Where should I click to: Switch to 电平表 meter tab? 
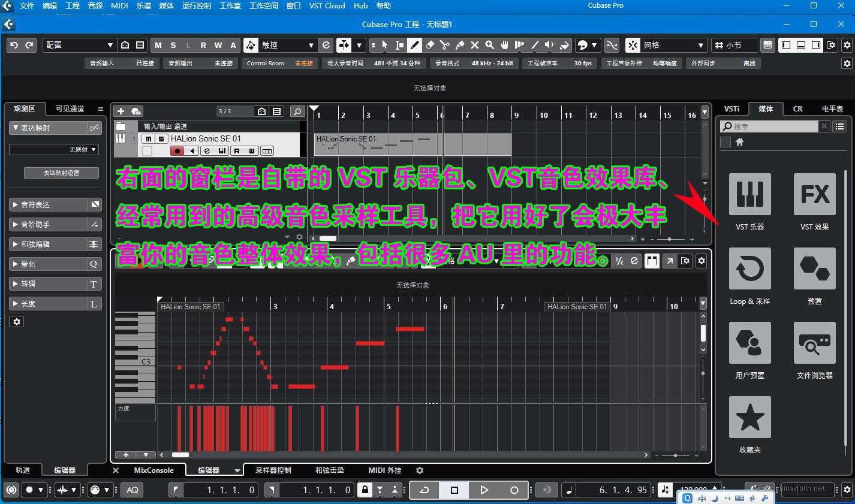click(x=832, y=108)
